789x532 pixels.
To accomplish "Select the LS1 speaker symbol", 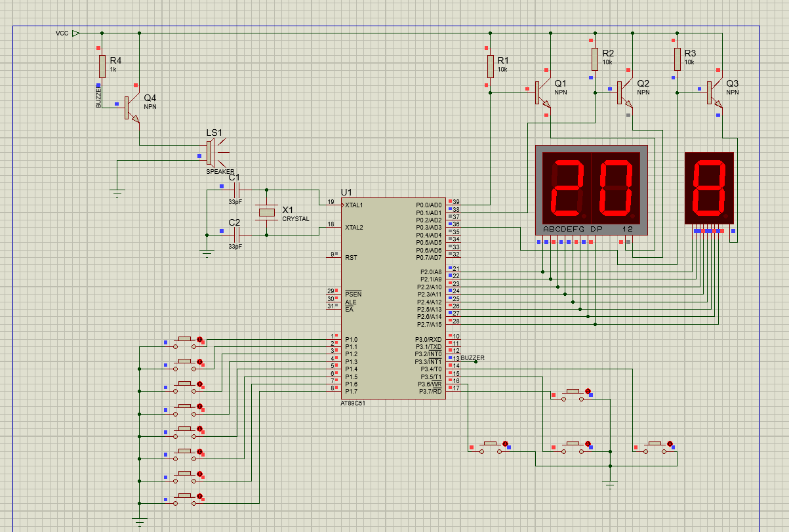I will coord(218,153).
